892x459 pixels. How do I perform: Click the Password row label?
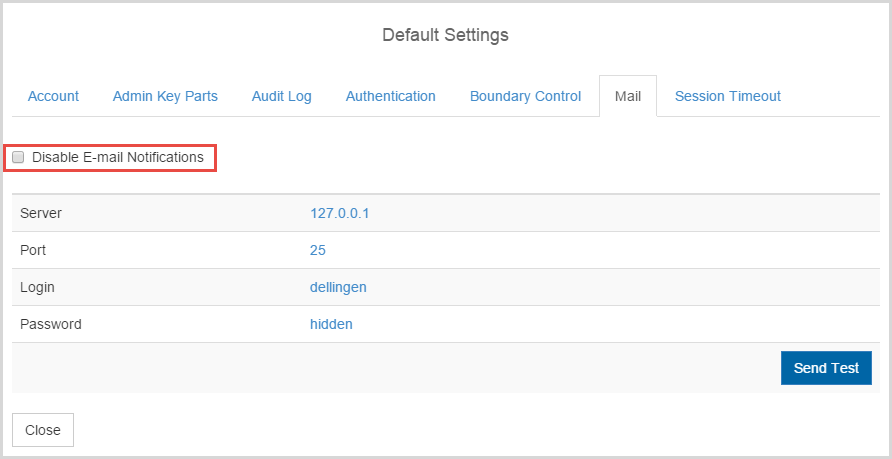click(51, 324)
